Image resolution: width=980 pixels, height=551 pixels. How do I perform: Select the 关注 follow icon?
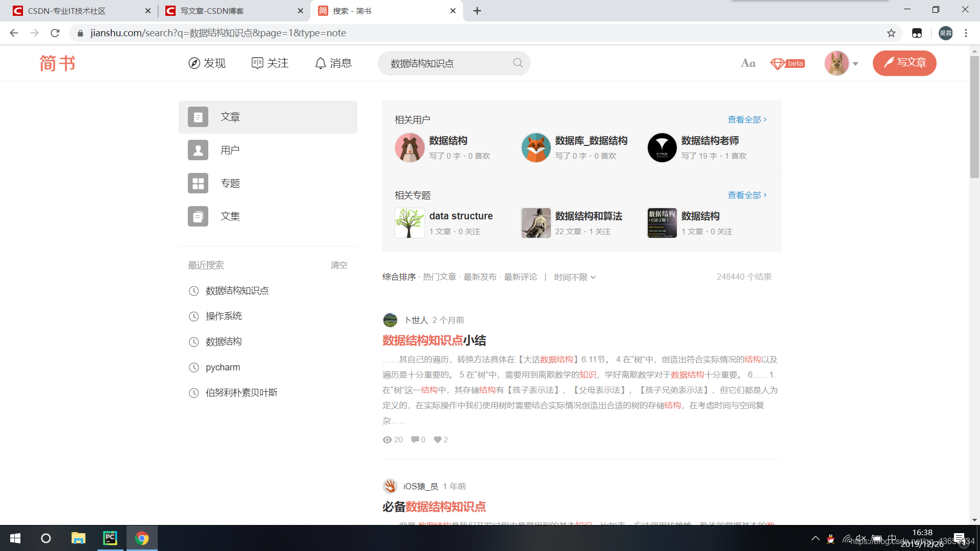[x=257, y=63]
